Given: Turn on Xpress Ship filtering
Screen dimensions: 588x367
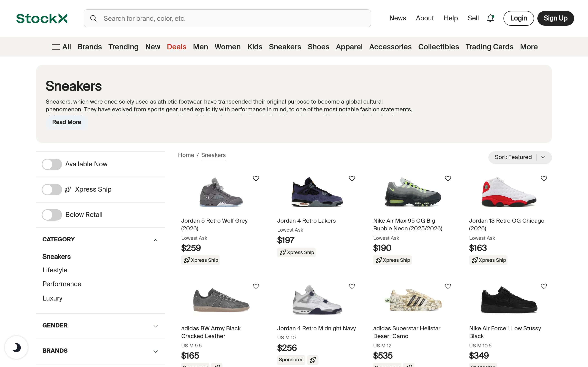Looking at the screenshot, I should (x=51, y=190).
